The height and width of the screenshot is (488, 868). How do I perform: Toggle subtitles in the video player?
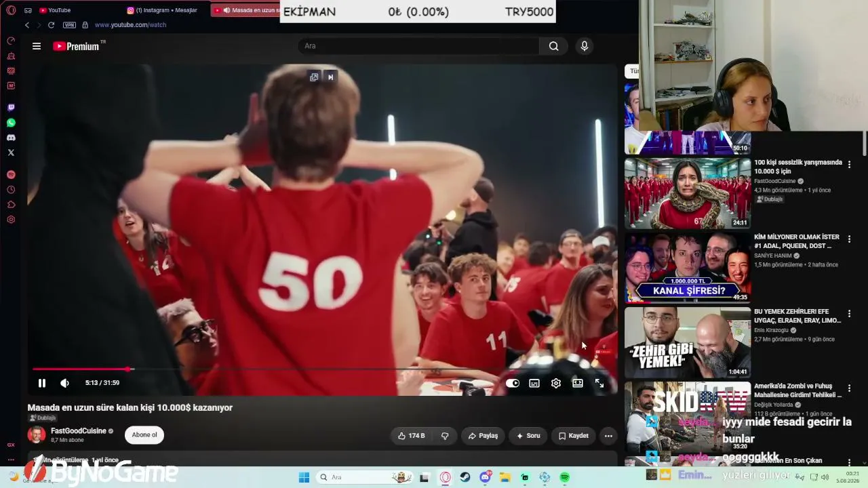pyautogui.click(x=534, y=383)
